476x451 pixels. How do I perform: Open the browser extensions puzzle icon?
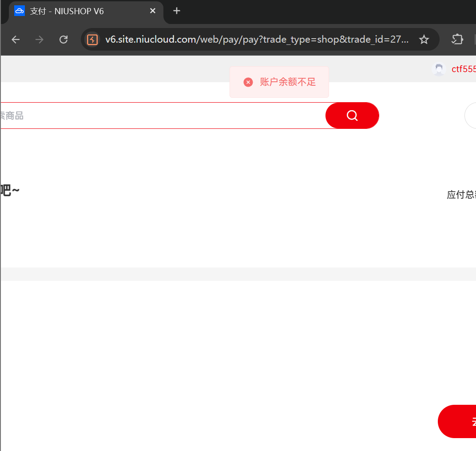[457, 40]
